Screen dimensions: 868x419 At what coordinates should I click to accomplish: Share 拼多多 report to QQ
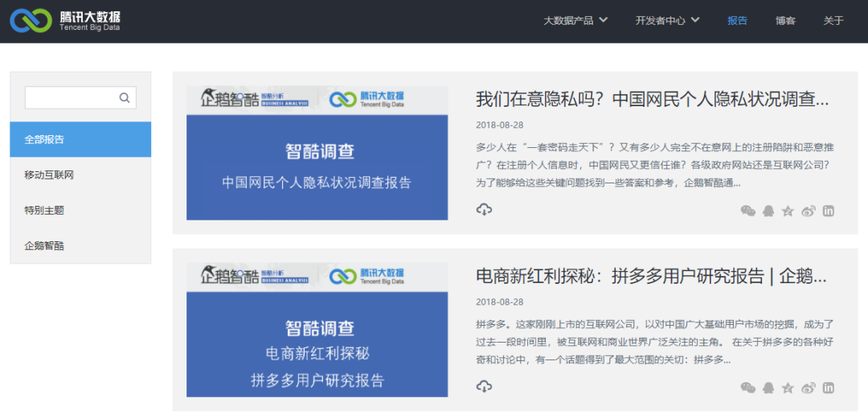[768, 388]
